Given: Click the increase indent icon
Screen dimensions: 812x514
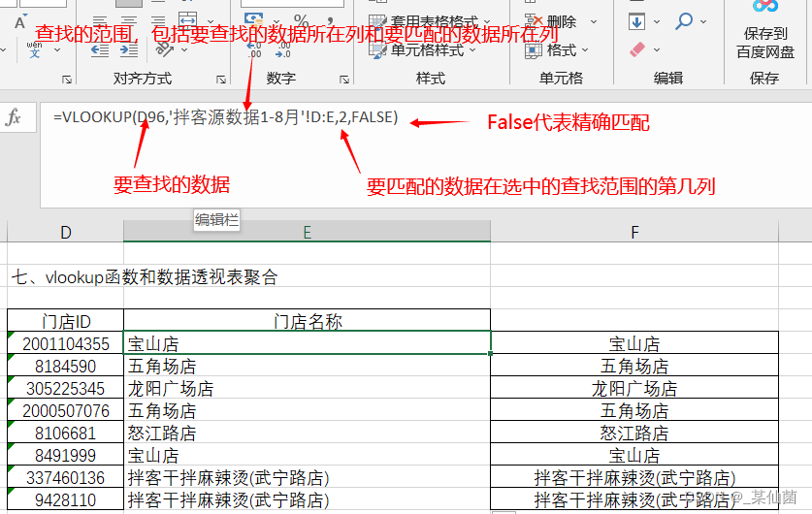Looking at the screenshot, I should pos(128,49).
